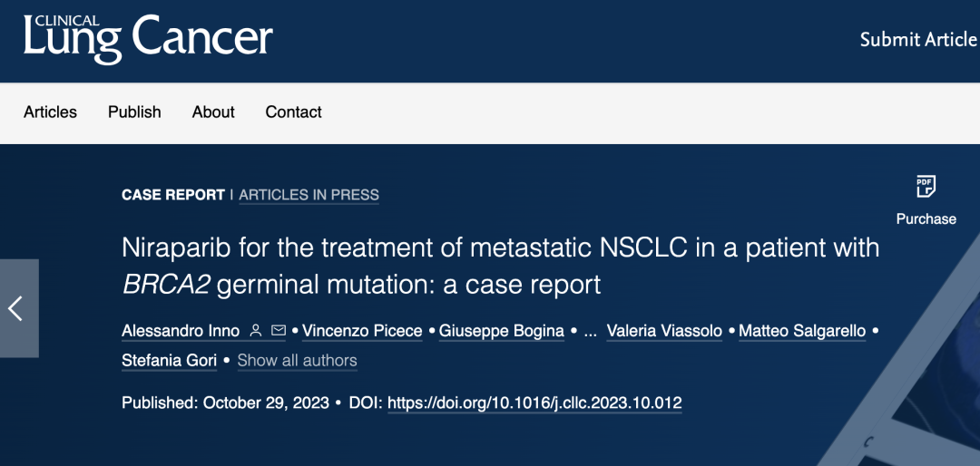
Task: Select author Giuseppe Bogina
Action: [502, 331]
